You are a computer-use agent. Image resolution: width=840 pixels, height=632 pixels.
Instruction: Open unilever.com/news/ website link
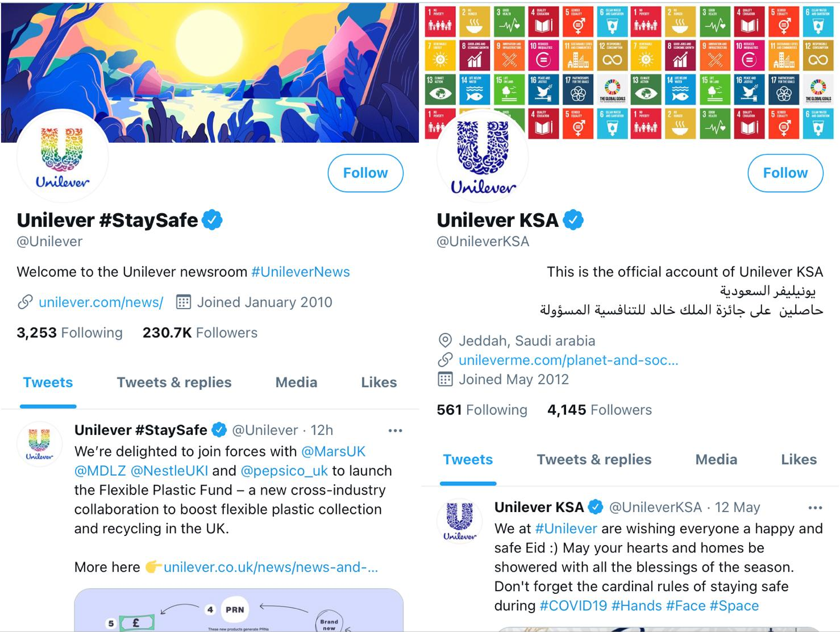tap(101, 302)
